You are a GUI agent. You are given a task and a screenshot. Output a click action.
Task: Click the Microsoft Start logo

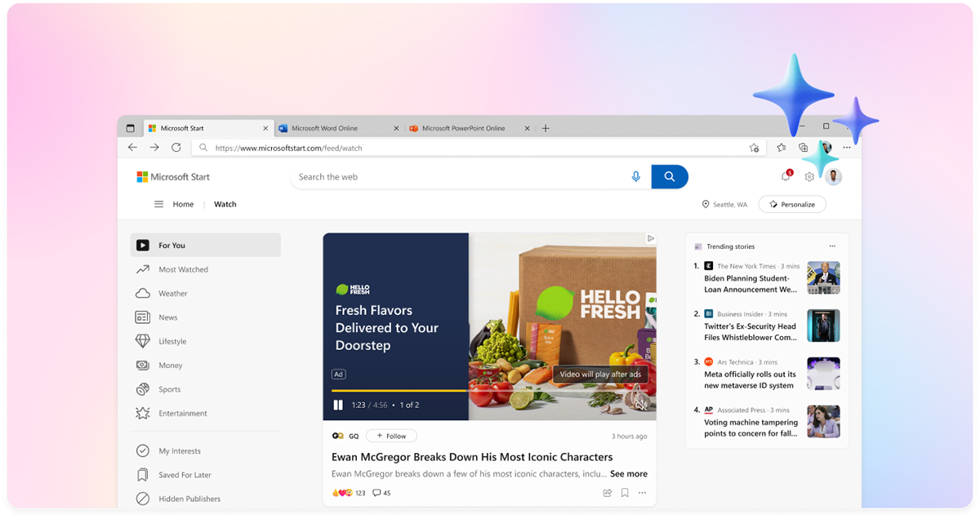pos(173,176)
